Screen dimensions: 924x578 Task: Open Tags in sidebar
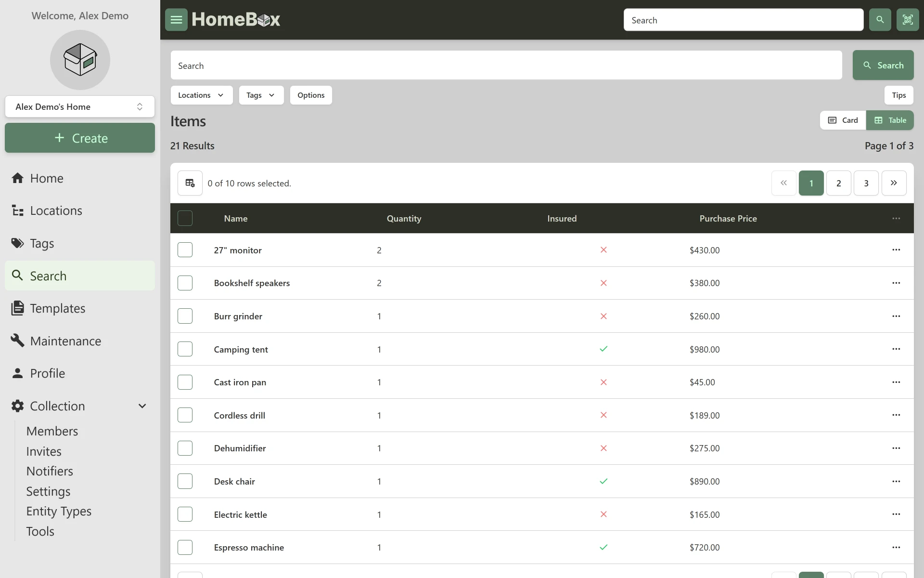(x=80, y=243)
